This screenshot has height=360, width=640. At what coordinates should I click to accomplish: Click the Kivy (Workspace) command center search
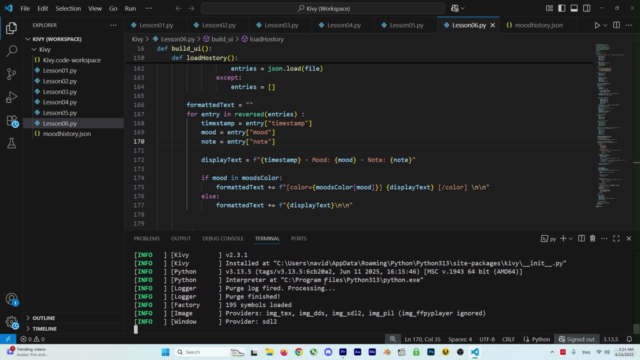pyautogui.click(x=323, y=8)
